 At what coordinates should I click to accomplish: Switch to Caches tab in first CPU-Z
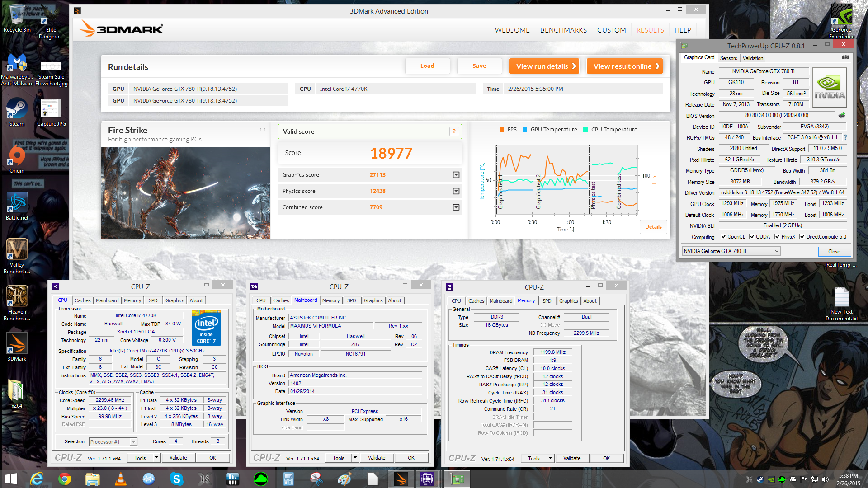pyautogui.click(x=82, y=300)
